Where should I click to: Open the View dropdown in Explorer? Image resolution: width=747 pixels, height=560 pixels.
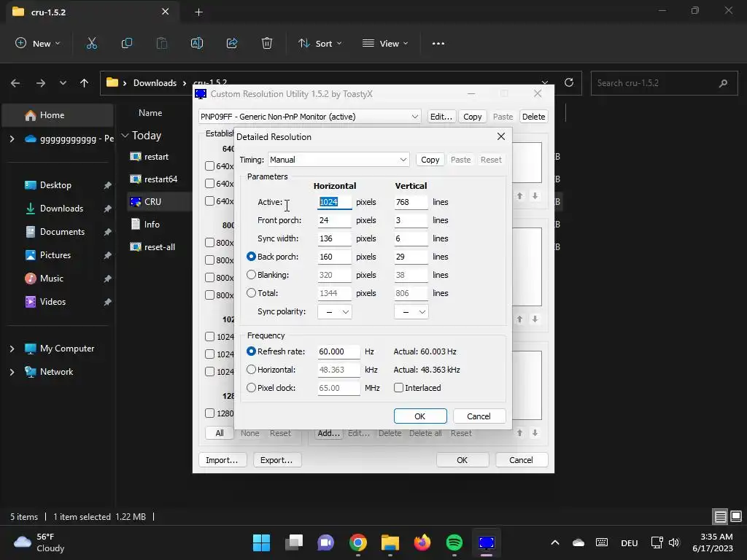(x=385, y=43)
